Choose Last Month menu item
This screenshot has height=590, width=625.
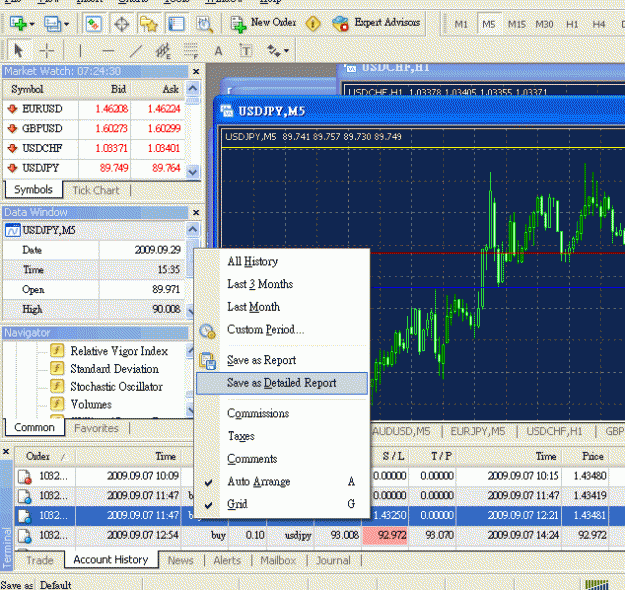coord(282,307)
